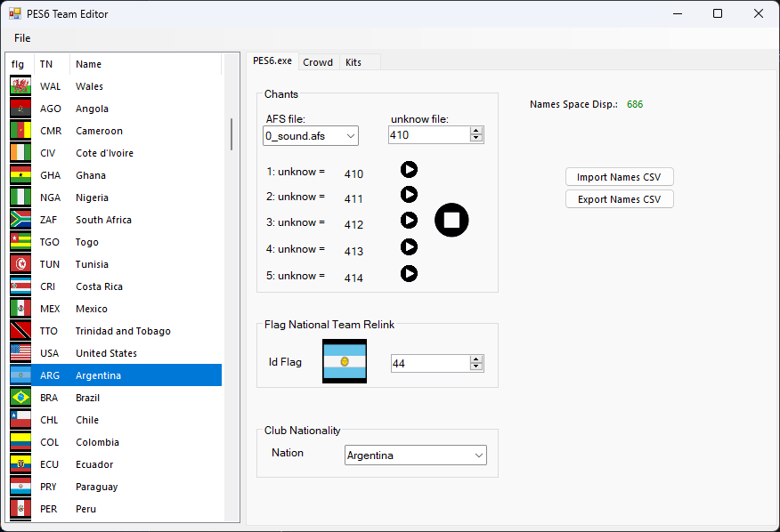Click the Cameroon flag icon
780x532 pixels.
coord(20,131)
